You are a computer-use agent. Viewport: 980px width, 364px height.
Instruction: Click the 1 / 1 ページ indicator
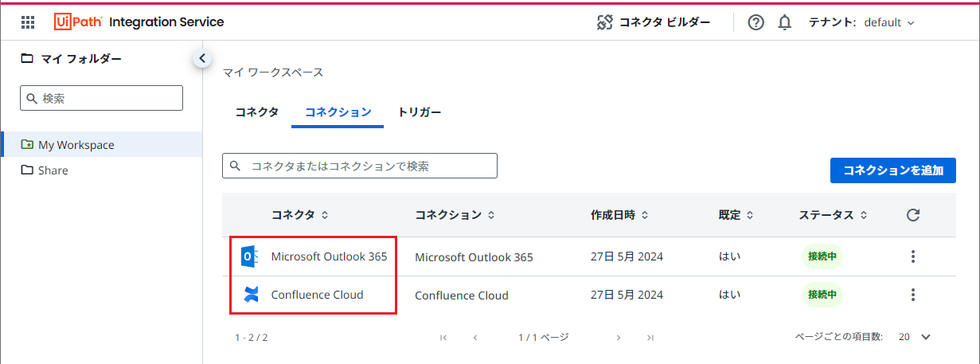click(x=544, y=338)
